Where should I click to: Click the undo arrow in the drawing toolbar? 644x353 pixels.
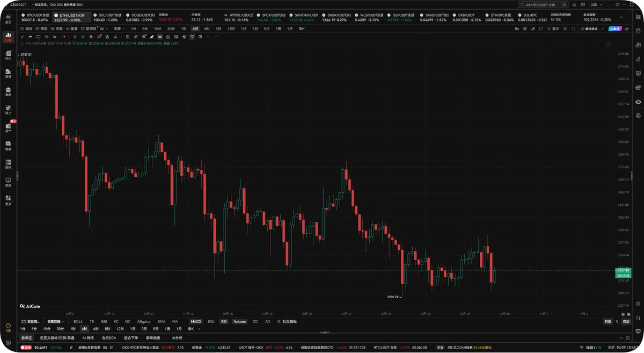click(208, 37)
